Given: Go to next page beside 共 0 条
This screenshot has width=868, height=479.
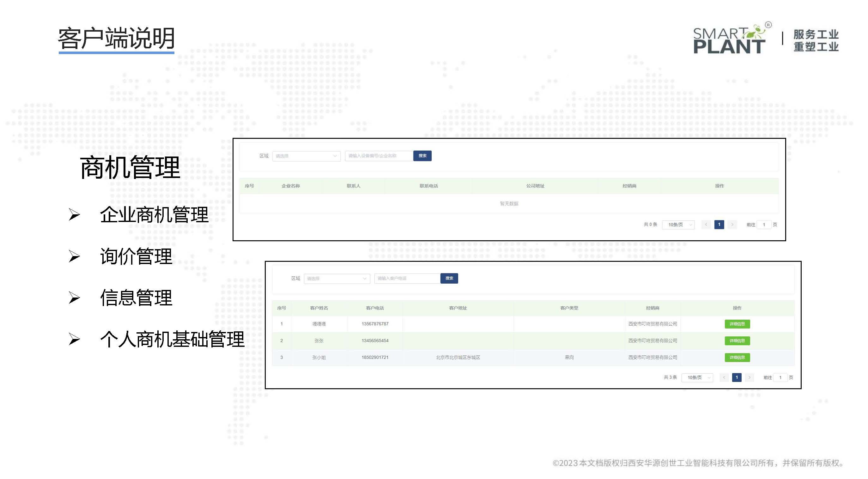Looking at the screenshot, I should (732, 225).
